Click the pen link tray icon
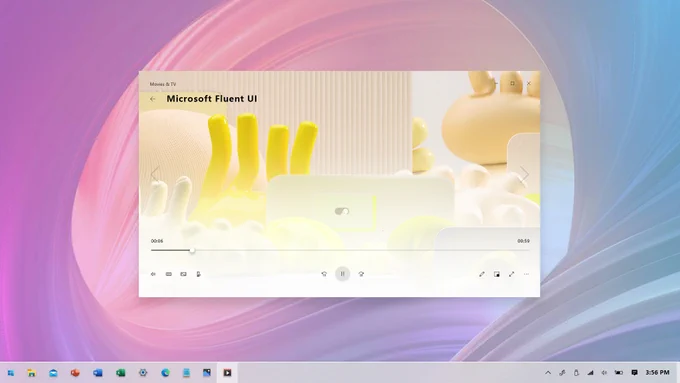Screen dimensions: 680x383 pos(562,373)
